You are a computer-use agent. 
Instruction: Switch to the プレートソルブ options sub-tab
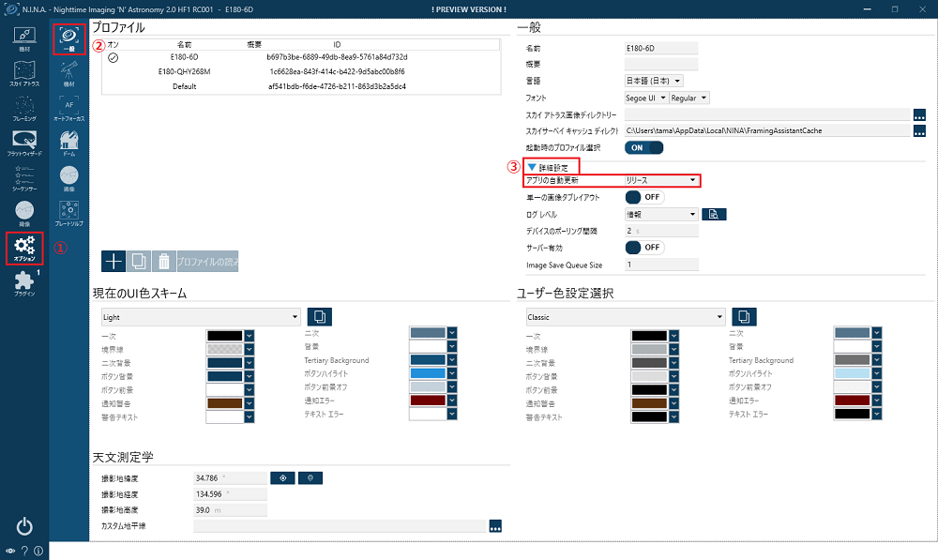tap(68, 214)
